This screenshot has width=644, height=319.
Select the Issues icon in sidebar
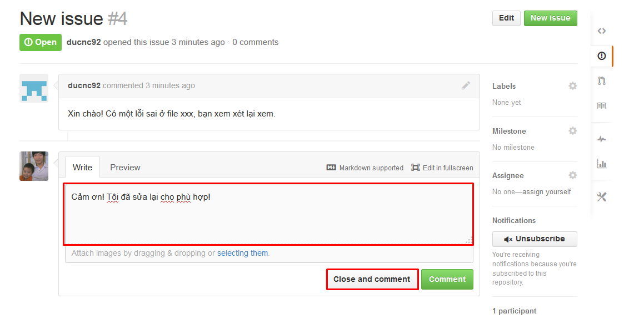click(x=602, y=56)
